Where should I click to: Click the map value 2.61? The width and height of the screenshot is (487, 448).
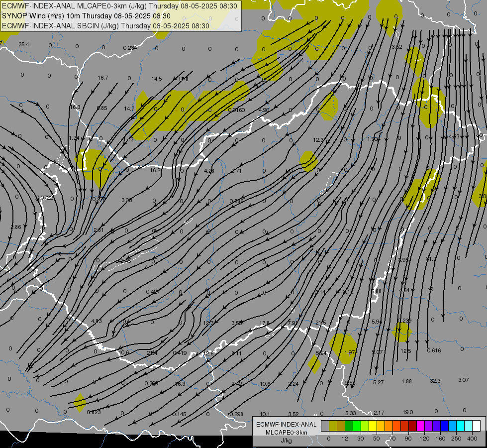coord(99,230)
